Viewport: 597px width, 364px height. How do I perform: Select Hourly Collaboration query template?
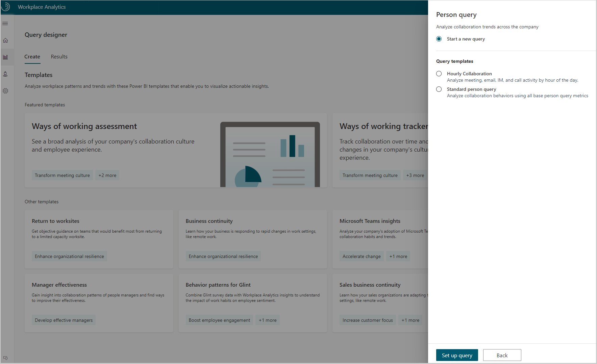[439, 74]
